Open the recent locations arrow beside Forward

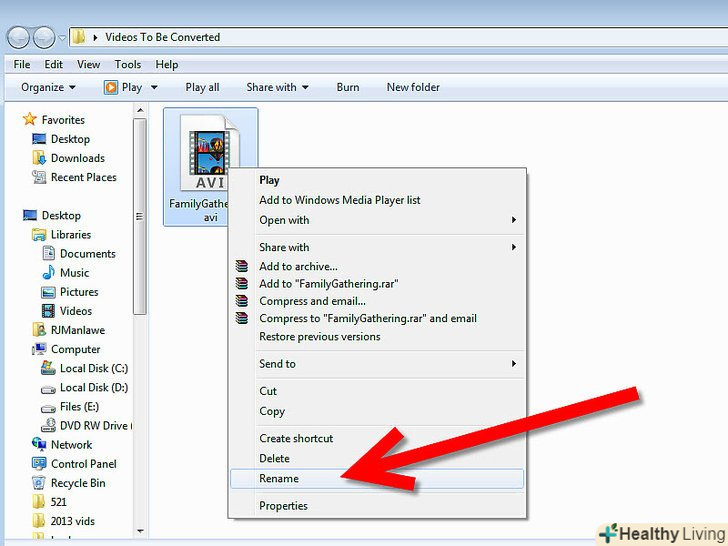coord(62,38)
